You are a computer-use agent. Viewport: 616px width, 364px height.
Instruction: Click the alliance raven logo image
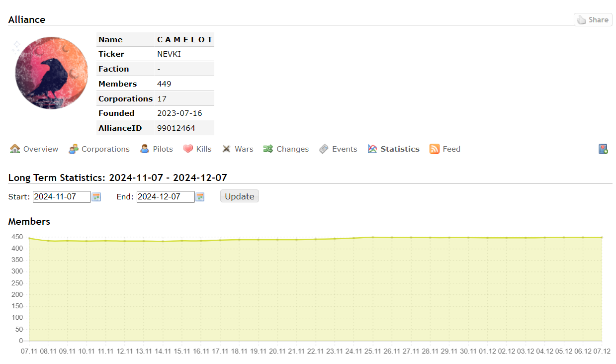pyautogui.click(x=51, y=73)
